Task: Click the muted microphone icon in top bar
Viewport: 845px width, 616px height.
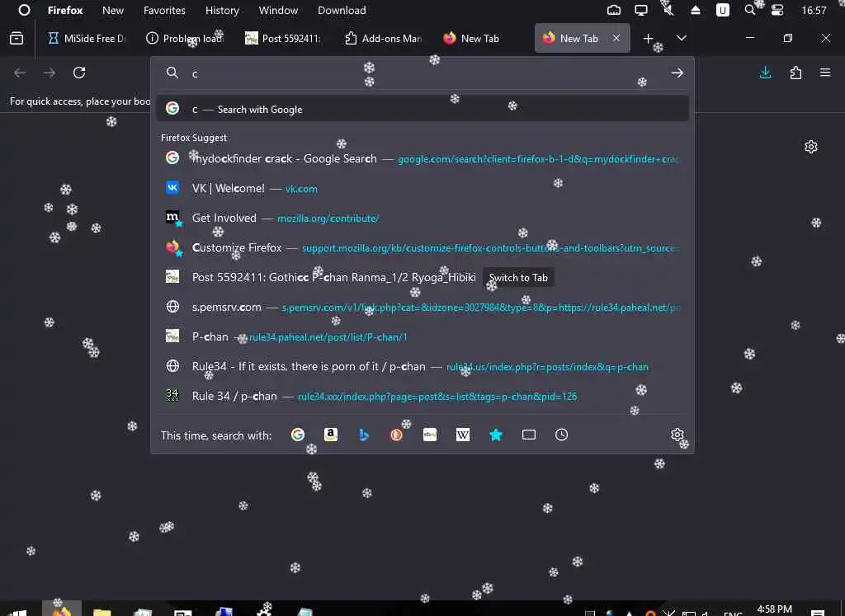Action: coord(668,9)
